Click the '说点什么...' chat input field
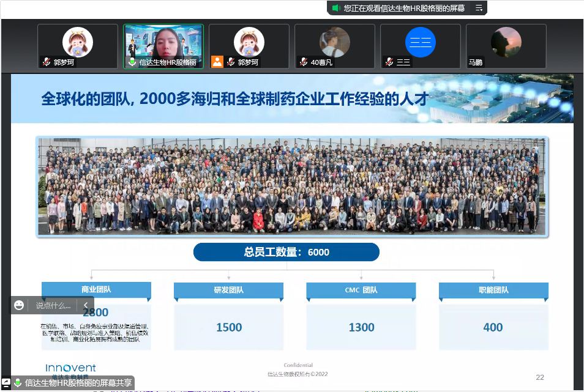 pyautogui.click(x=53, y=305)
